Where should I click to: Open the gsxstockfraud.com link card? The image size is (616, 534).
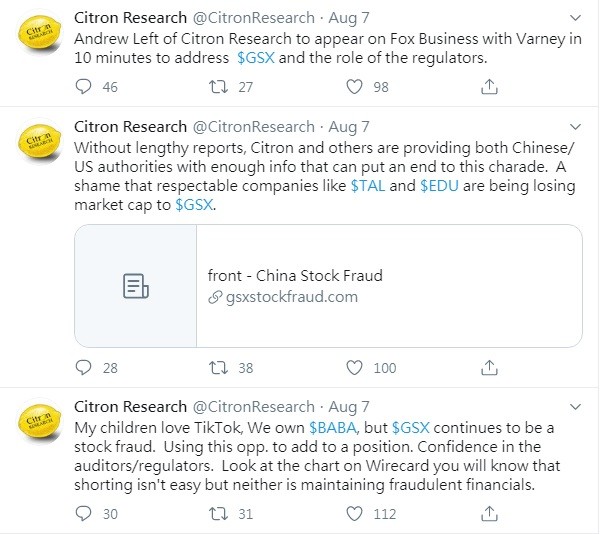coord(328,286)
